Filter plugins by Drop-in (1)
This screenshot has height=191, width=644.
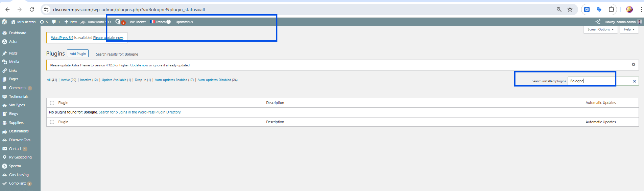(x=143, y=80)
